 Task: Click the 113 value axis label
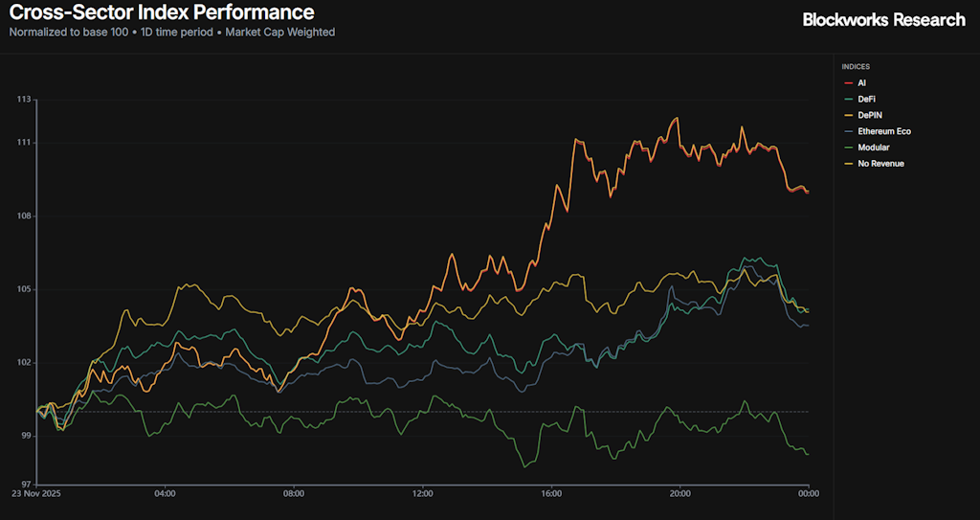point(25,100)
